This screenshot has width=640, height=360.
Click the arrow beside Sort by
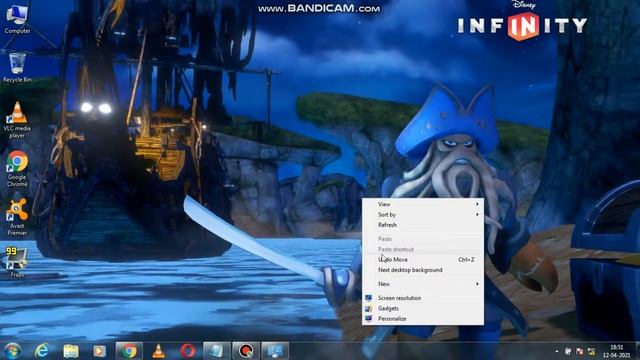pos(477,215)
